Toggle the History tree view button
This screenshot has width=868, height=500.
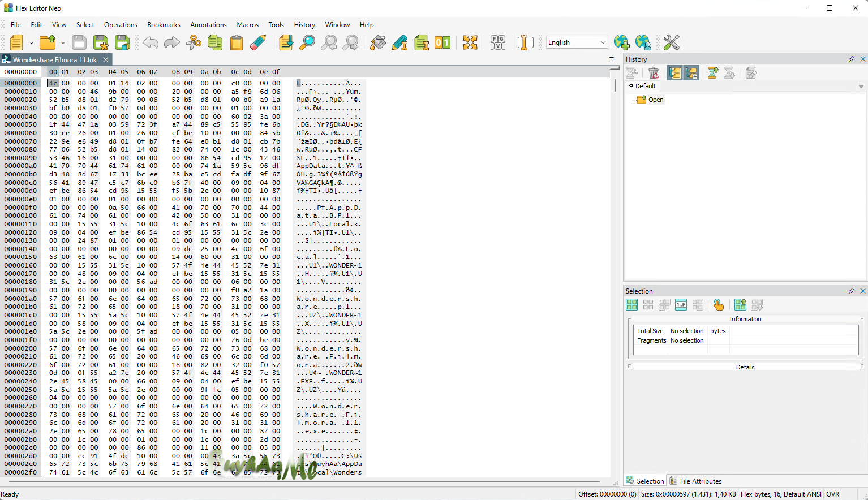674,73
